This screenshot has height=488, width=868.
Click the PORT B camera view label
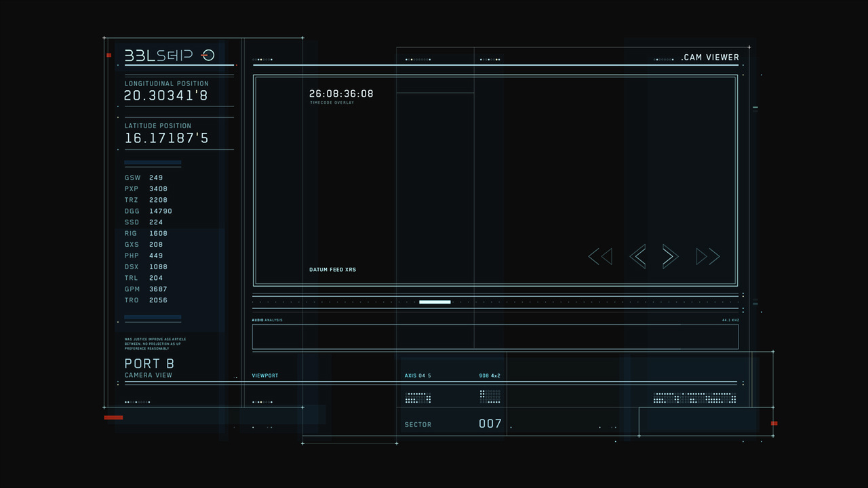coord(149,367)
